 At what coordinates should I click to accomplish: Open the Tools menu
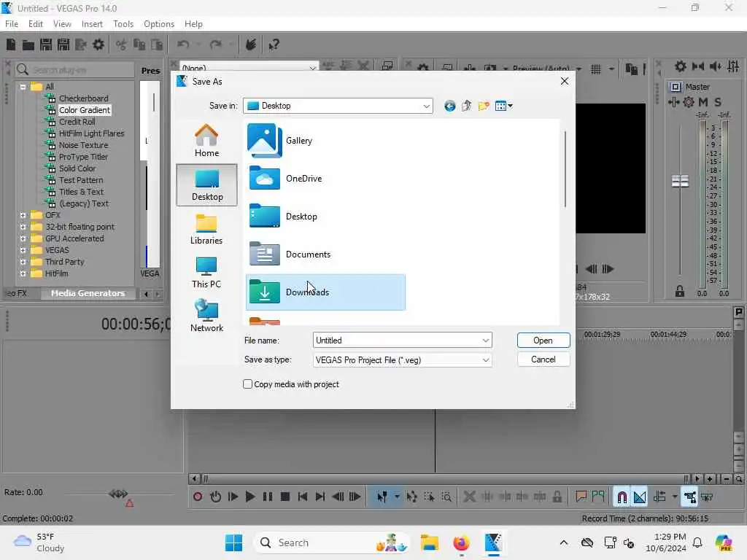point(123,24)
